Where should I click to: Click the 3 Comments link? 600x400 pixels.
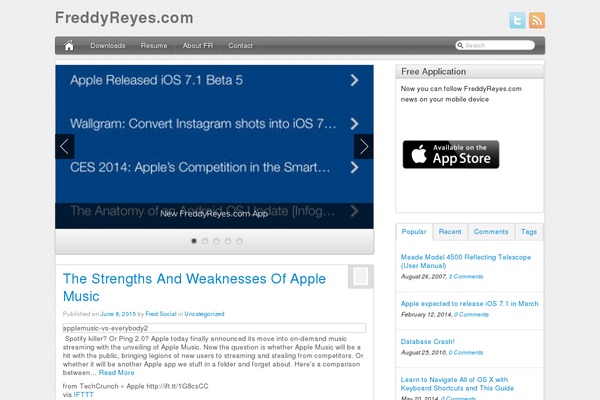click(466, 276)
